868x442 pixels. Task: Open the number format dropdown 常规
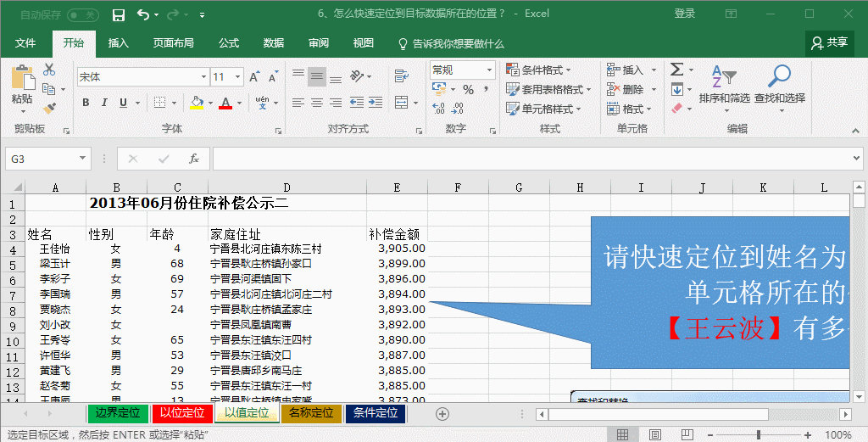489,70
